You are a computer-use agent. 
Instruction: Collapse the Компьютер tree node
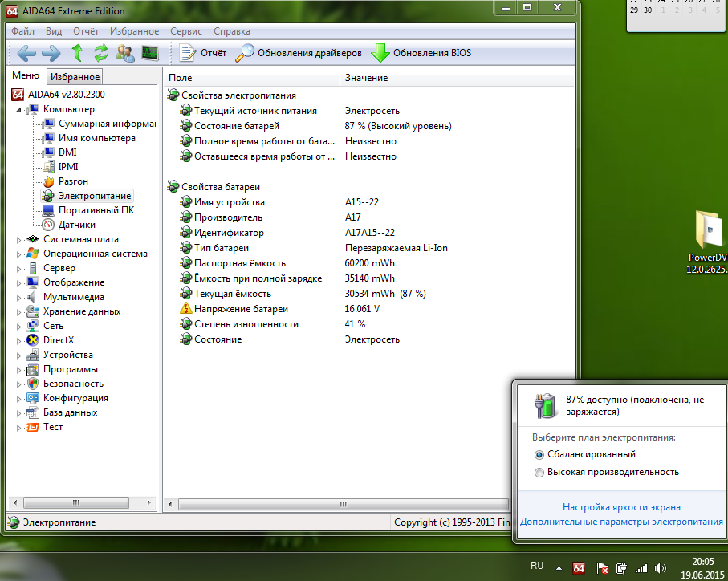tap(19, 109)
